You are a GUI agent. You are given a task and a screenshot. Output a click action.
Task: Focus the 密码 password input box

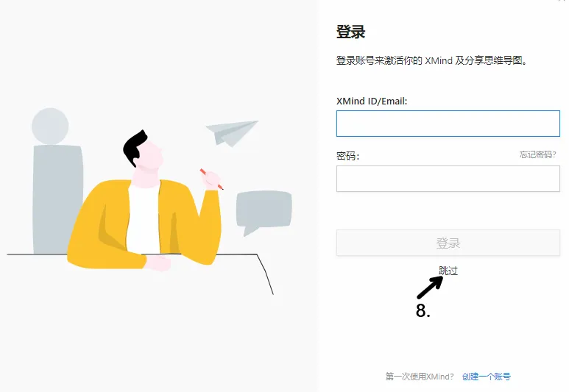[448, 179]
